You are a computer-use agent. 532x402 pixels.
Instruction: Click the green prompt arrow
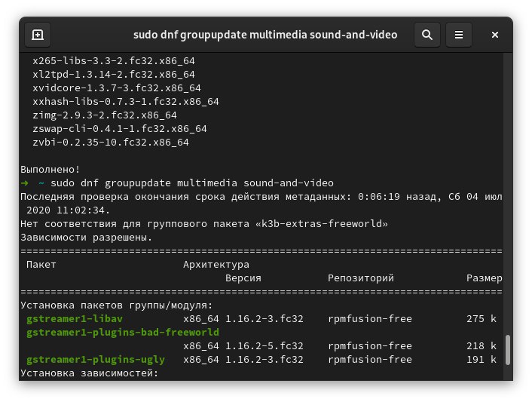[x=24, y=183]
